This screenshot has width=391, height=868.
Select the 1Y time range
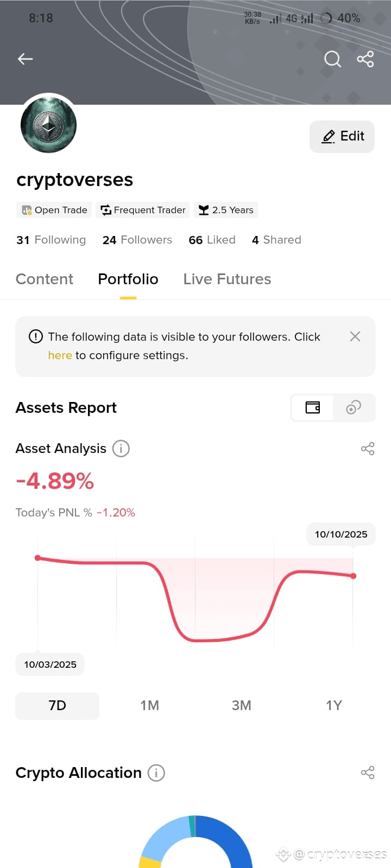pyautogui.click(x=333, y=705)
